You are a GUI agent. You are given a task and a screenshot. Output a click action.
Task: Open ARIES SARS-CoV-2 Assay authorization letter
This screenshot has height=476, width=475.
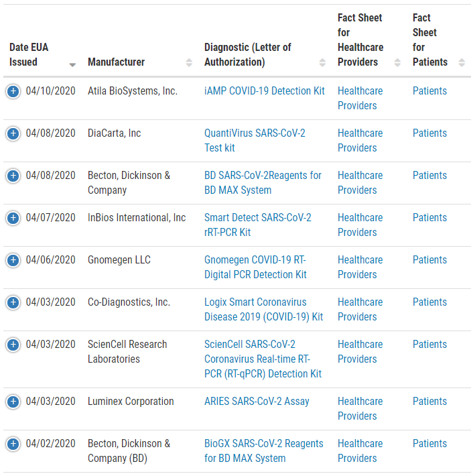(257, 402)
